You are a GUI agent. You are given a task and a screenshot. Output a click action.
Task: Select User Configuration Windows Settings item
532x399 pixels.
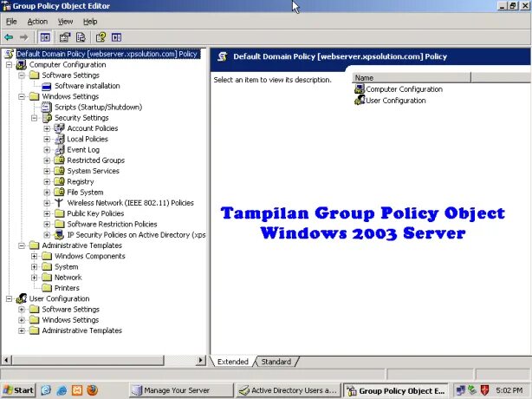tap(70, 320)
